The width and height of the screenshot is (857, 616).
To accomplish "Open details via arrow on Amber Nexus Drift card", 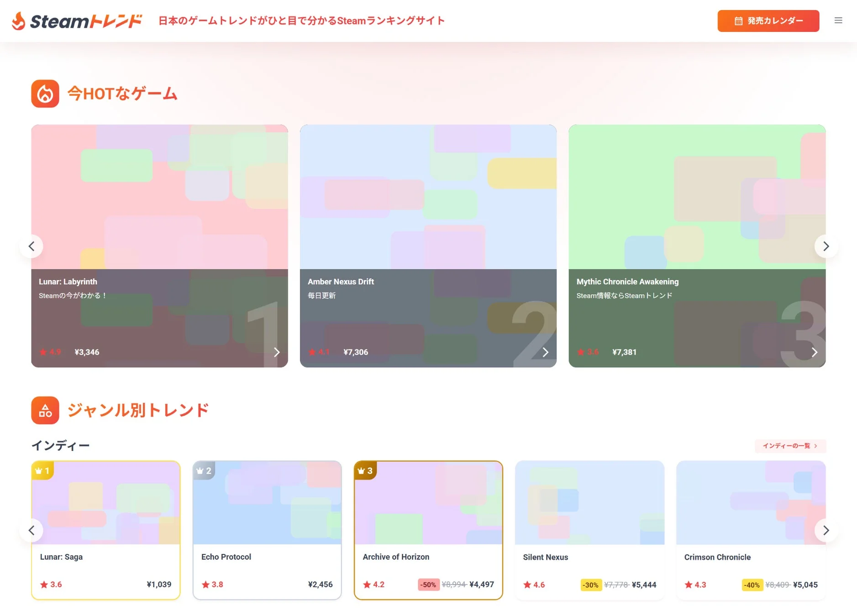I will coord(546,352).
